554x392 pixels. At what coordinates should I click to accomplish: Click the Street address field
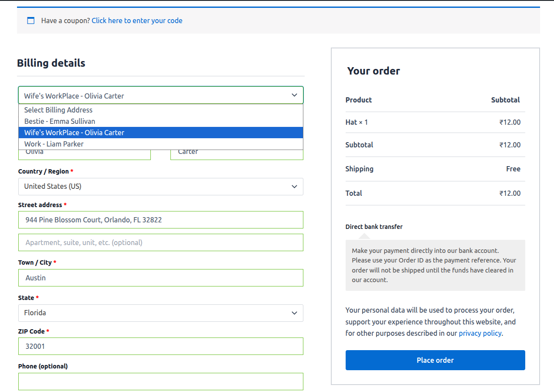point(160,220)
